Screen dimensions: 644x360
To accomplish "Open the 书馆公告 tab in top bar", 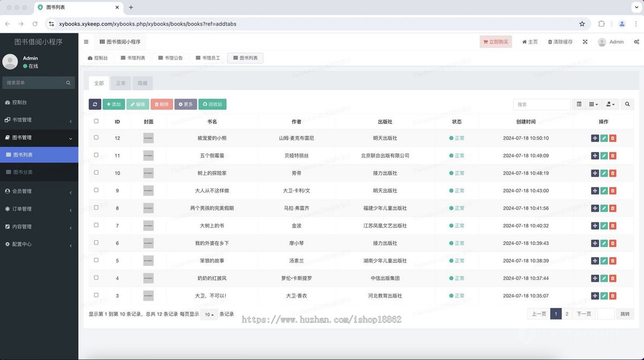I will pyautogui.click(x=171, y=57).
